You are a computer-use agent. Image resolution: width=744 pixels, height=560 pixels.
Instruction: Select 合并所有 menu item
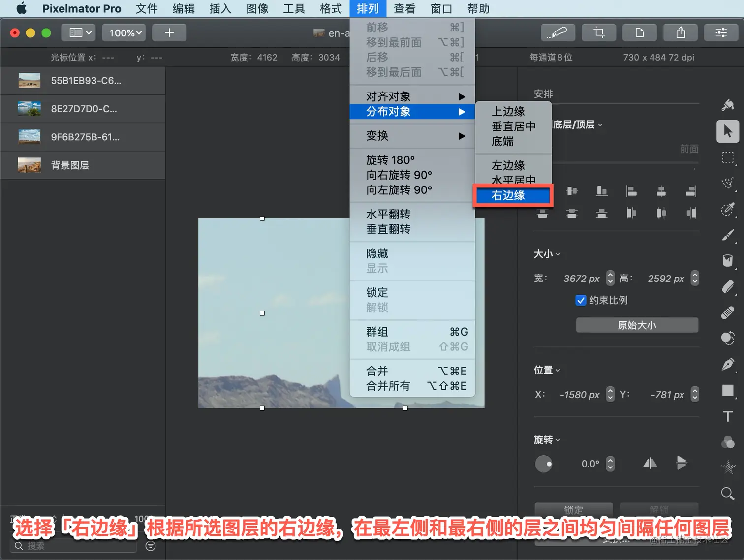point(412,386)
